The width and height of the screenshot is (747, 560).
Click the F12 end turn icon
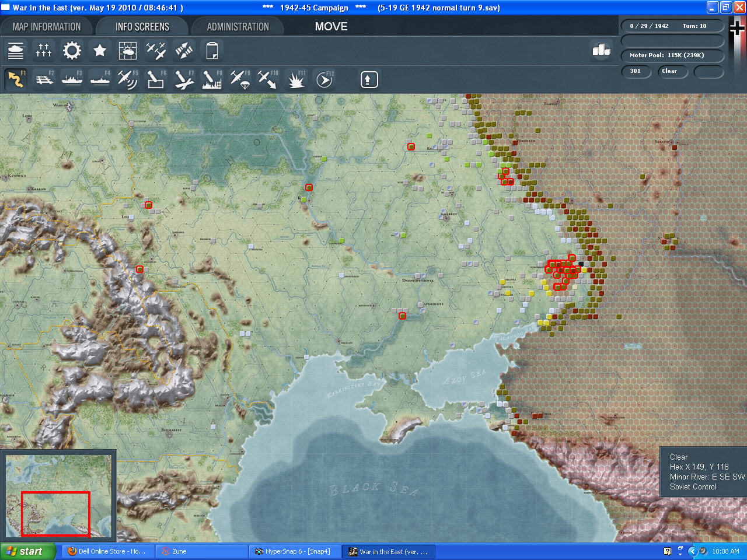[324, 79]
